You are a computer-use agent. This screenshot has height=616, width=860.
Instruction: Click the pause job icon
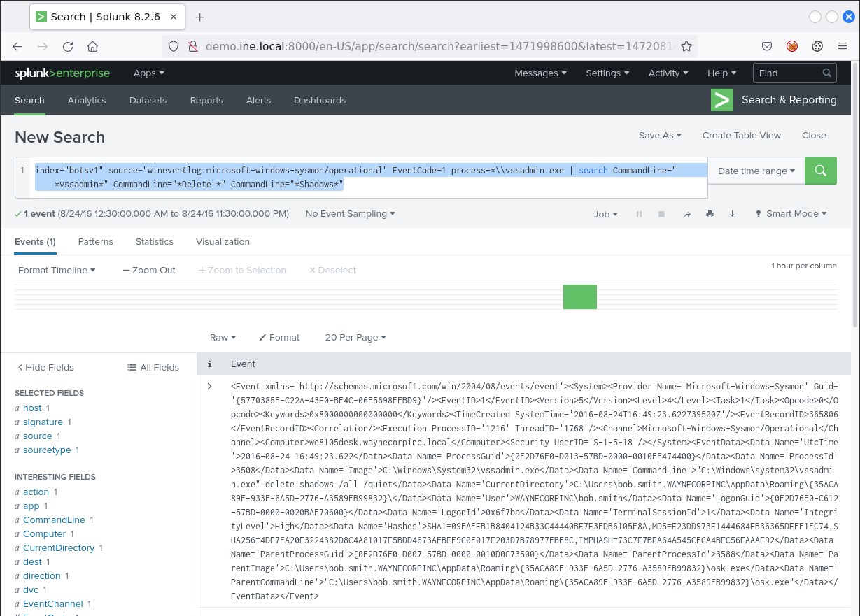pos(639,214)
